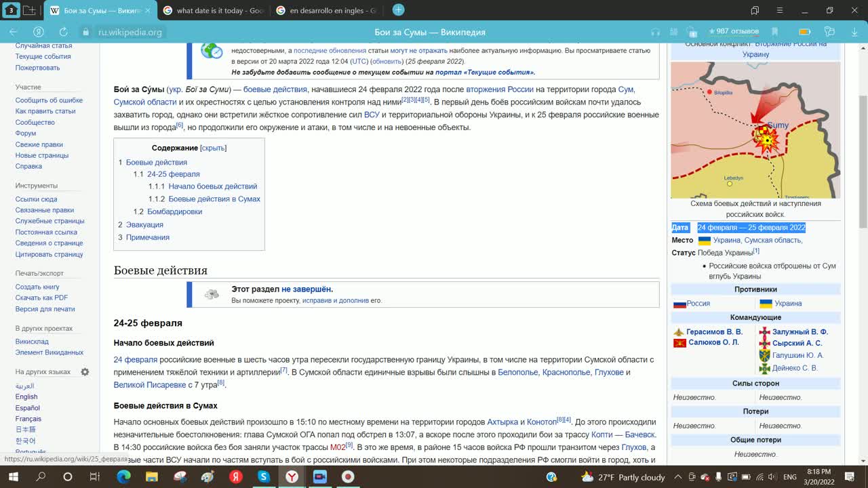This screenshot has width=868, height=488.
Task: Click the battle map image in infobox
Action: 755,130
